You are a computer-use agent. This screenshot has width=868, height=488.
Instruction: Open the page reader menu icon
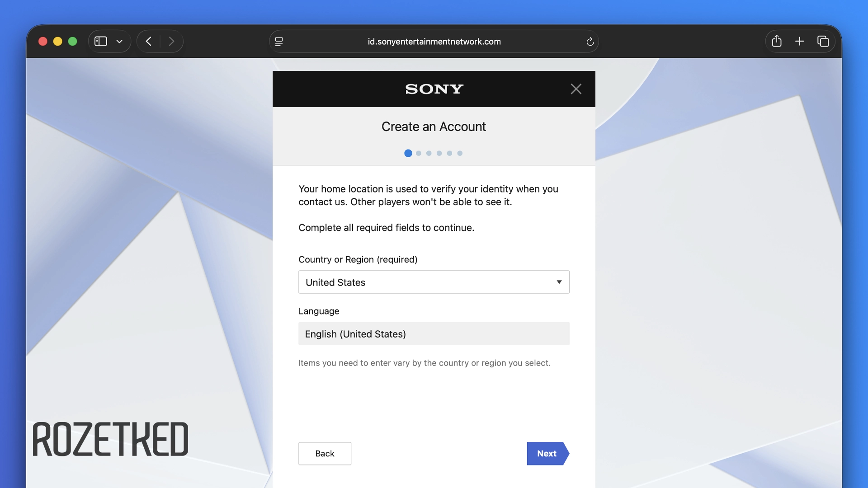[279, 42]
